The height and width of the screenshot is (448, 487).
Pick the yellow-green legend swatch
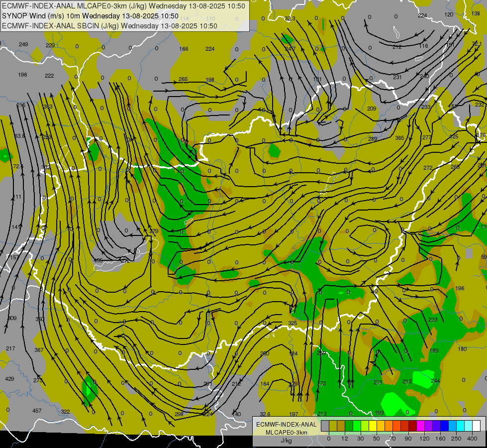click(365, 426)
